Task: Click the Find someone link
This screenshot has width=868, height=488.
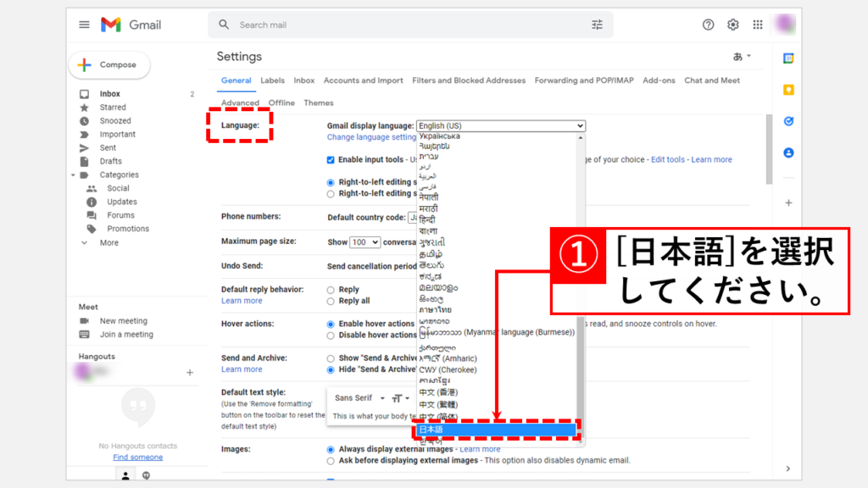Action: click(137, 457)
